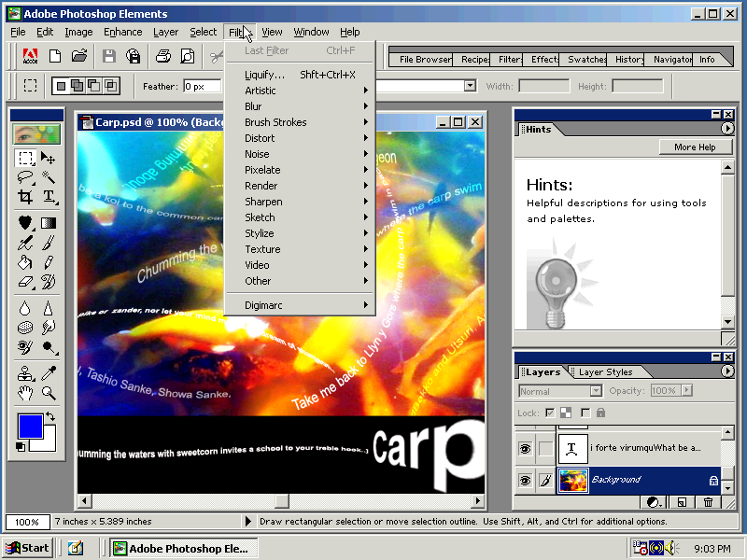Choose the New Selection mode button
747x560 pixels.
click(x=61, y=86)
